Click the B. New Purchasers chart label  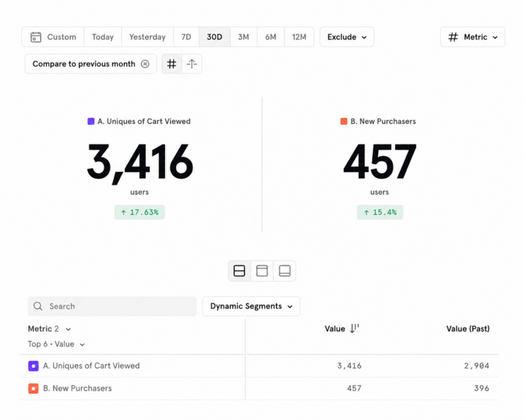click(383, 121)
